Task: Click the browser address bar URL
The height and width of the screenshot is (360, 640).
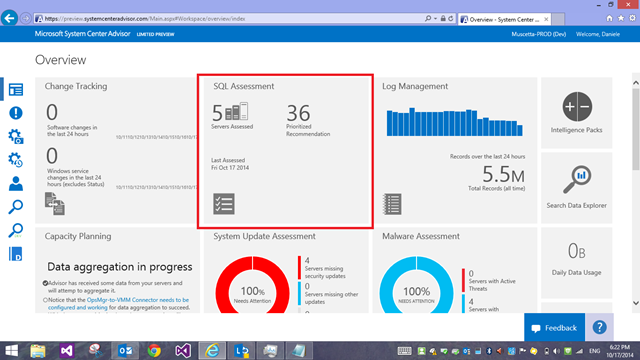Action: (x=145, y=19)
